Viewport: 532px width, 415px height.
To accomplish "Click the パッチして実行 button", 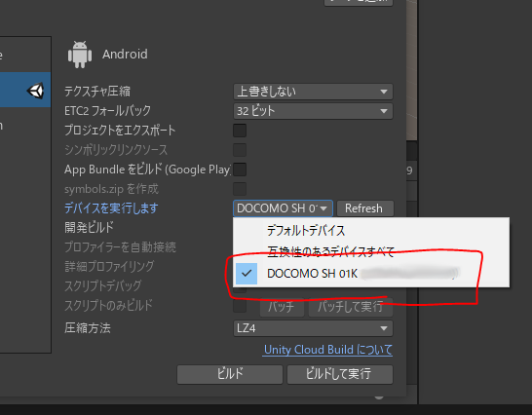I will [x=351, y=307].
